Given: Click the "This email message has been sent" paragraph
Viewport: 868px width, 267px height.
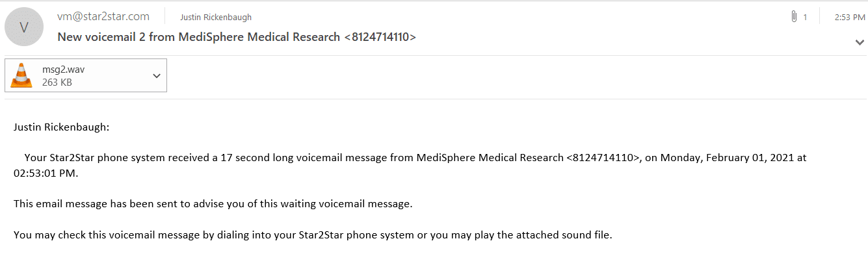Looking at the screenshot, I should (213, 204).
